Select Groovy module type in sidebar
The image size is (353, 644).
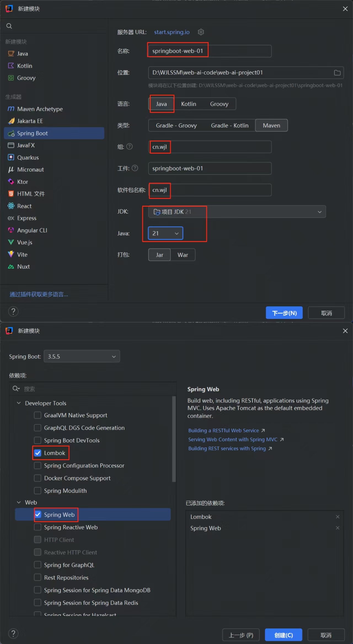click(x=55, y=78)
